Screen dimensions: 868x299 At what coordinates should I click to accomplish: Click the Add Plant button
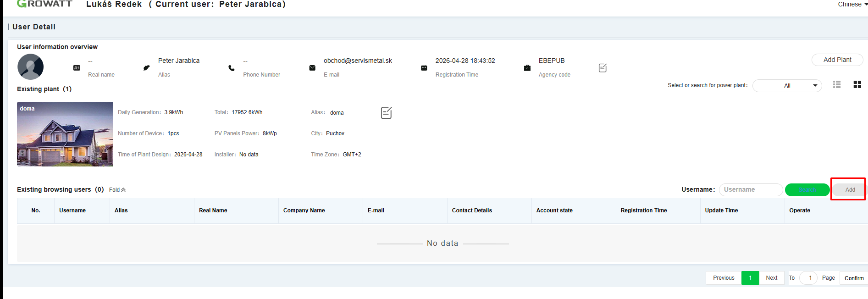click(837, 60)
